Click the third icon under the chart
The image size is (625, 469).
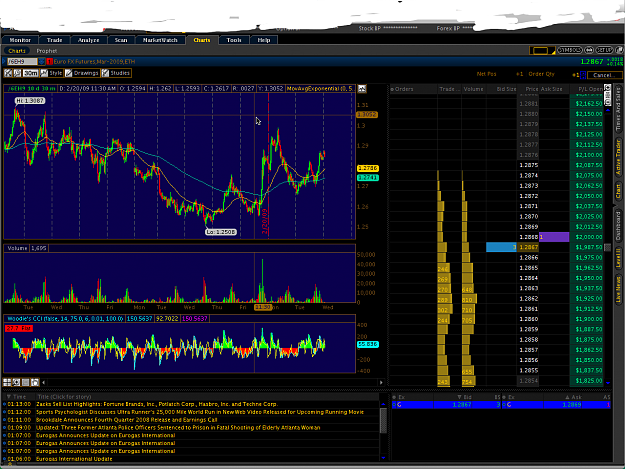coord(26,383)
